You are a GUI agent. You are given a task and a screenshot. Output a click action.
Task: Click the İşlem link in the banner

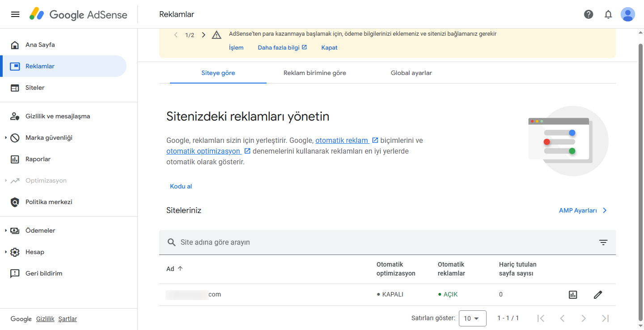(x=236, y=48)
